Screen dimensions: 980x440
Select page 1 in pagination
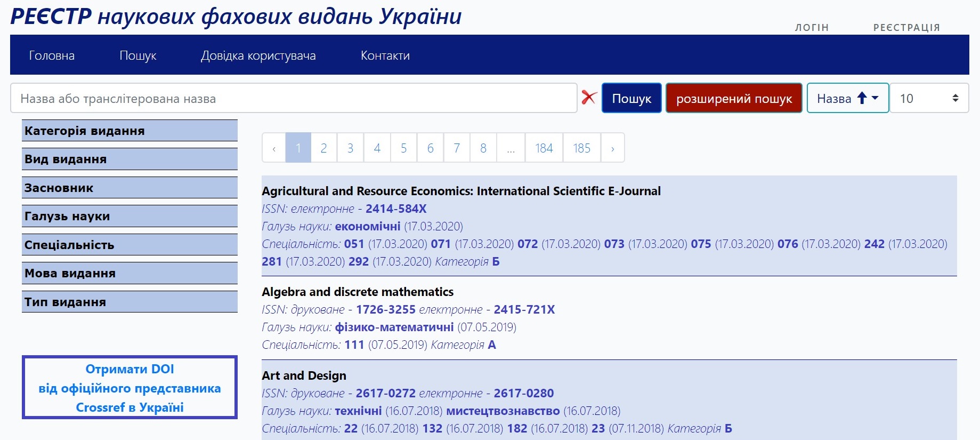(298, 148)
